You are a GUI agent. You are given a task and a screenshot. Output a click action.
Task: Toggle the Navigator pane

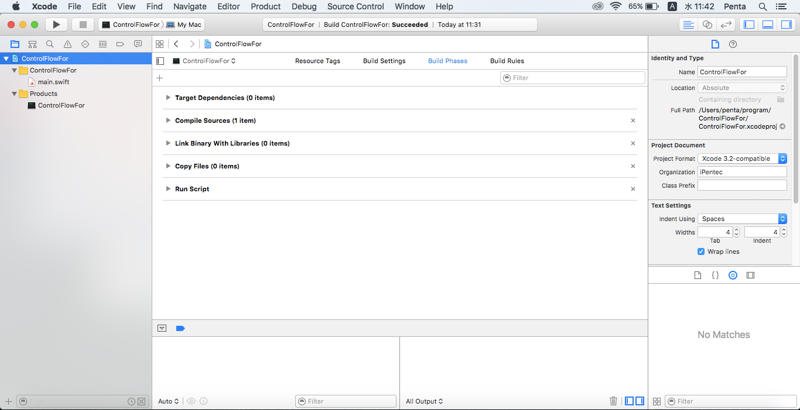tap(748, 24)
